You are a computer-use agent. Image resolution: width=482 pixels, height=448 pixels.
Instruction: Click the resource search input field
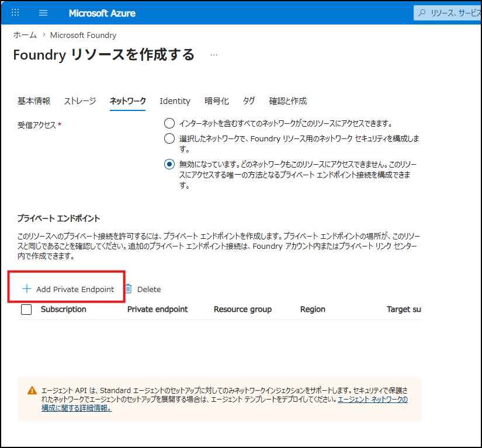449,13
